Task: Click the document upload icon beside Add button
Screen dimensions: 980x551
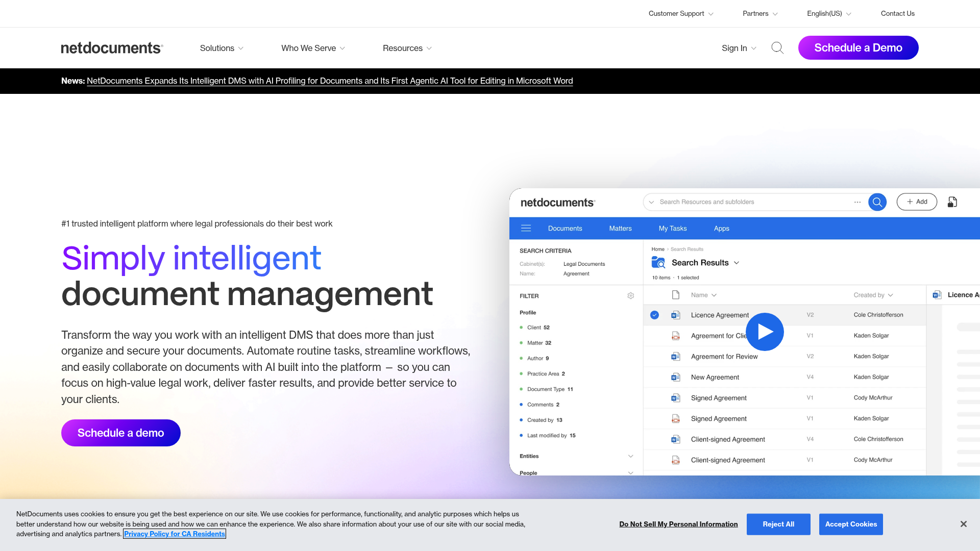Action: point(952,202)
